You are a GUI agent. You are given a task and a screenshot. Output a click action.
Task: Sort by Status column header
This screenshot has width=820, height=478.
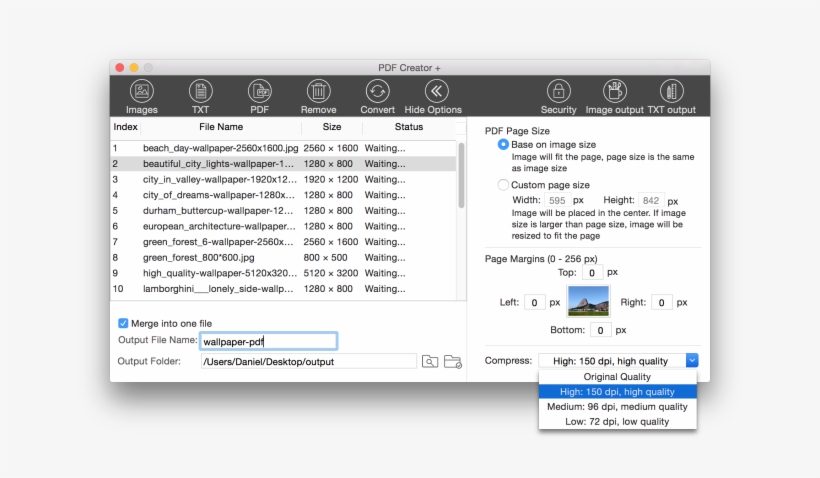409,127
